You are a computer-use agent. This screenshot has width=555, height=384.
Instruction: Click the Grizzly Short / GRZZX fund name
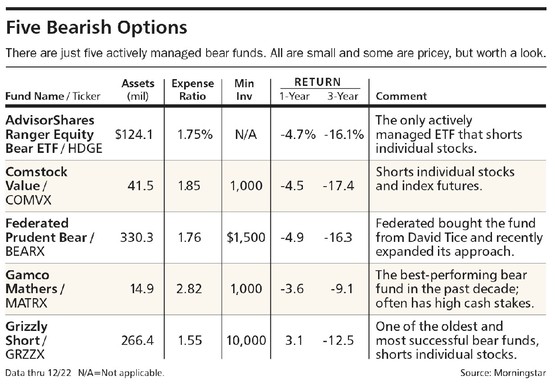tap(27, 340)
